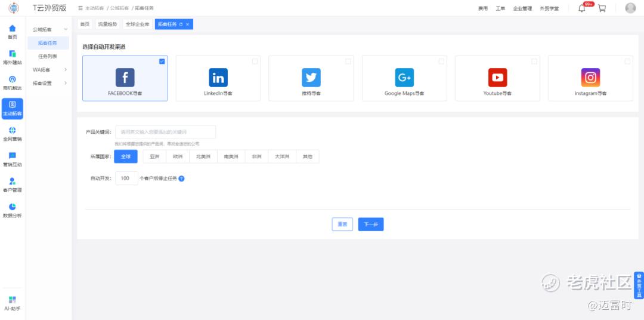Select 主动拓客 in the left sidebar
The height and width of the screenshot is (320, 644).
point(13,109)
